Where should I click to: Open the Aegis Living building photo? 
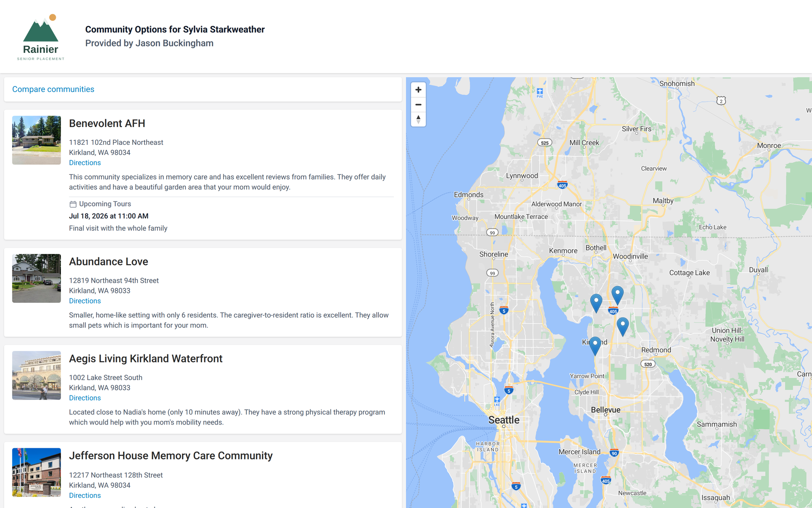point(36,375)
